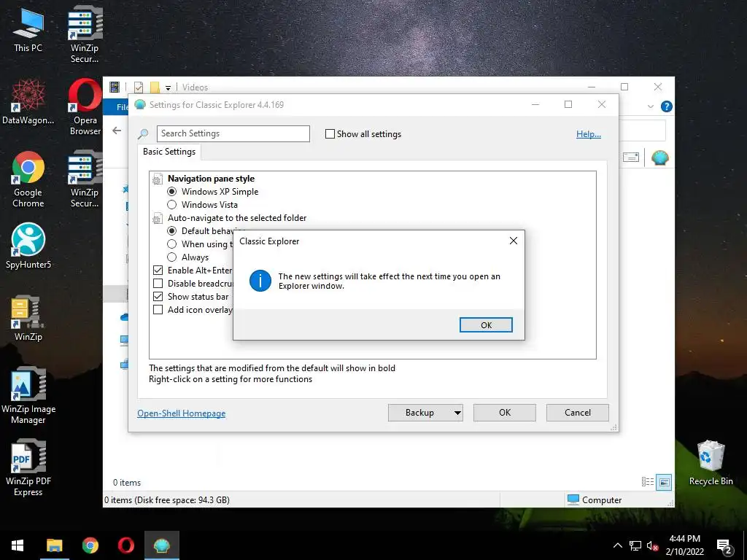Open Opera from the taskbar
The image size is (747, 560).
tap(126, 545)
